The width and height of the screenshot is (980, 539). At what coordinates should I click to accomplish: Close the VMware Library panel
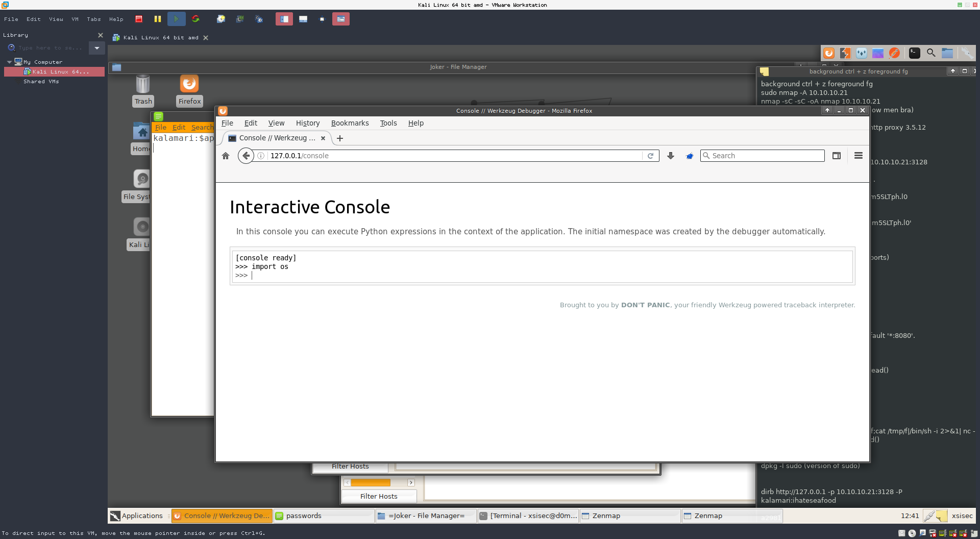101,35
